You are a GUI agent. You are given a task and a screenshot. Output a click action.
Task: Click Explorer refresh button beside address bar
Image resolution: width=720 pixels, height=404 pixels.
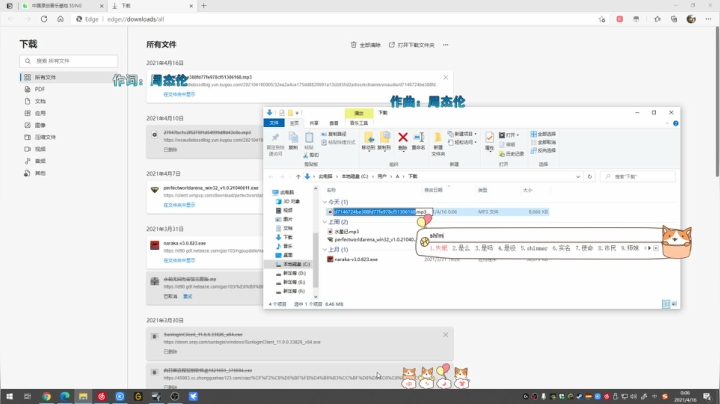click(590, 176)
